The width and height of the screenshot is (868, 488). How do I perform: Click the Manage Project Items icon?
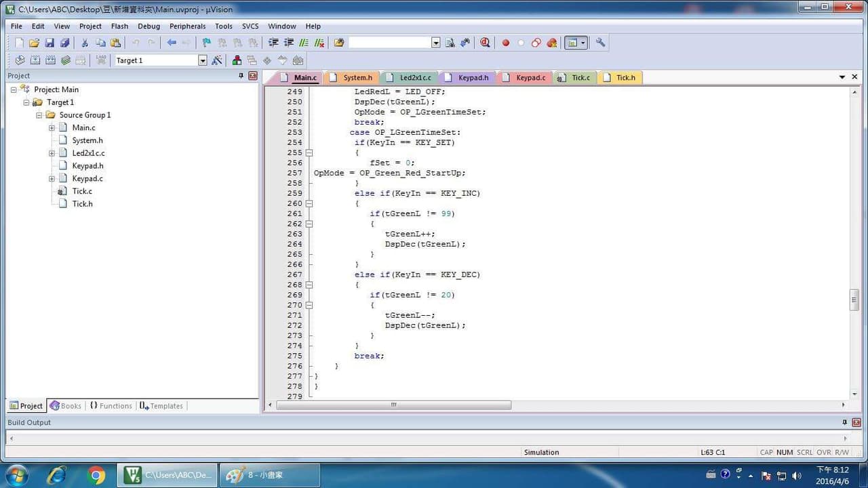click(x=237, y=60)
